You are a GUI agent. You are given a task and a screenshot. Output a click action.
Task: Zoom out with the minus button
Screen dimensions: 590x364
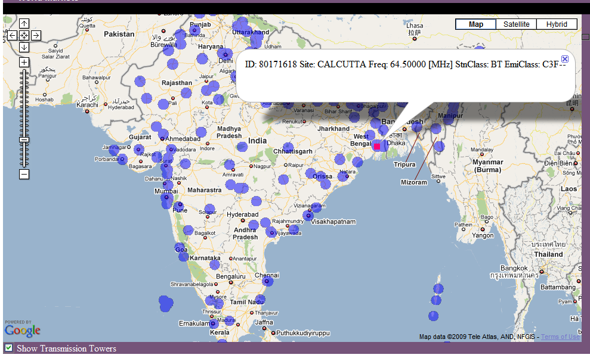point(24,175)
